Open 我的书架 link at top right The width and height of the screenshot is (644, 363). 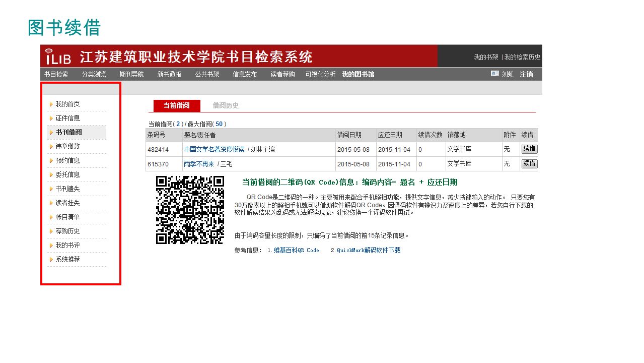tap(486, 57)
